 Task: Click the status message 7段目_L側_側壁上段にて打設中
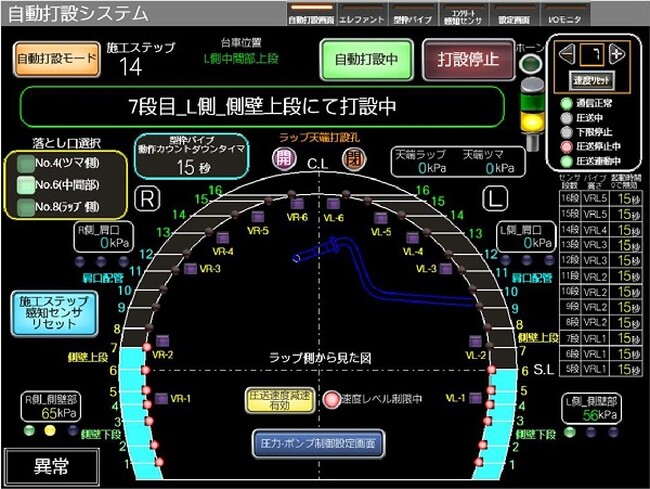262,107
